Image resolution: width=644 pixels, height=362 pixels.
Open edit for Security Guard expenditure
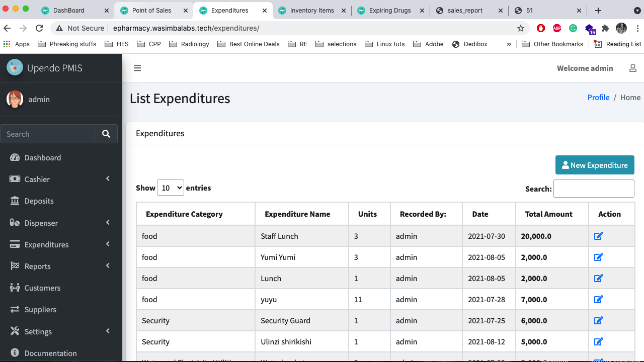click(598, 320)
